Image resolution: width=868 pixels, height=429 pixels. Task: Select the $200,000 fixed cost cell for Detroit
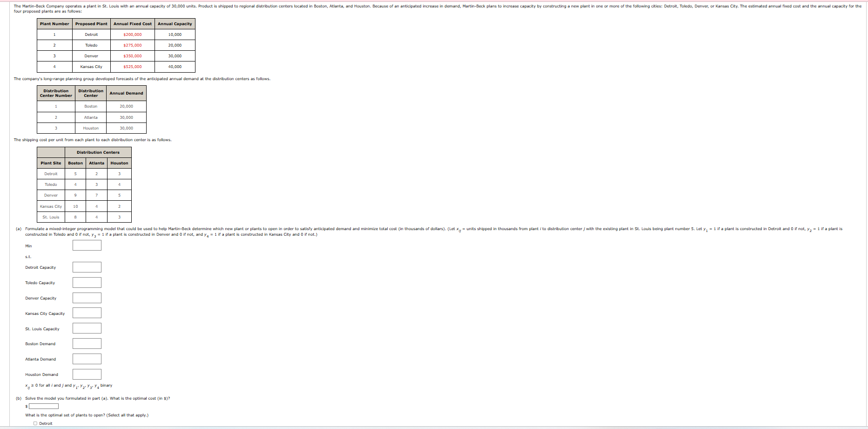pyautogui.click(x=132, y=34)
